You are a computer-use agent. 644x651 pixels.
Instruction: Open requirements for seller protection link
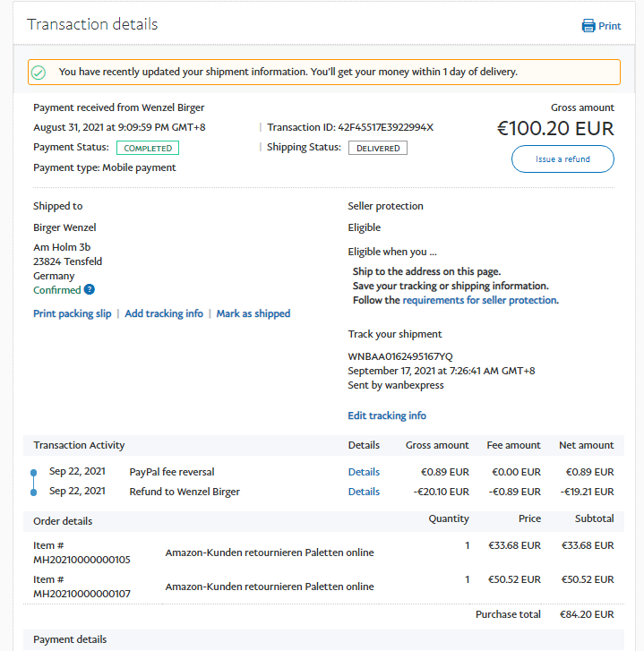click(480, 300)
